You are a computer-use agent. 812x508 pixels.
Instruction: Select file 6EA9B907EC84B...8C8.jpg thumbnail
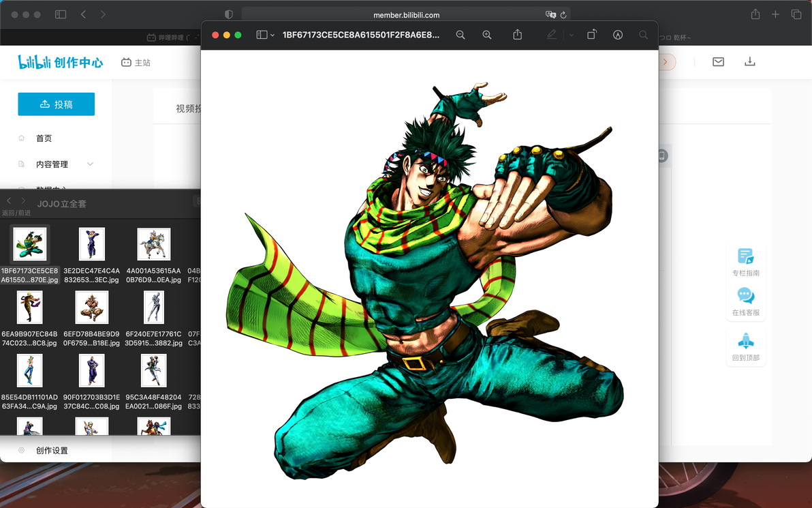(29, 308)
